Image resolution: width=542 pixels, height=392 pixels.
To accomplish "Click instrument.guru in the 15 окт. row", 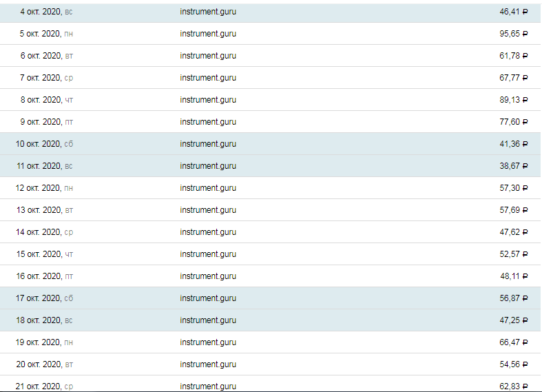I will click(208, 254).
